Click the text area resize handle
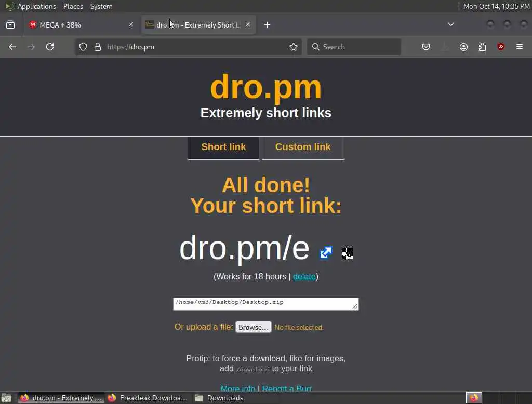The height and width of the screenshot is (404, 532). coord(355,306)
